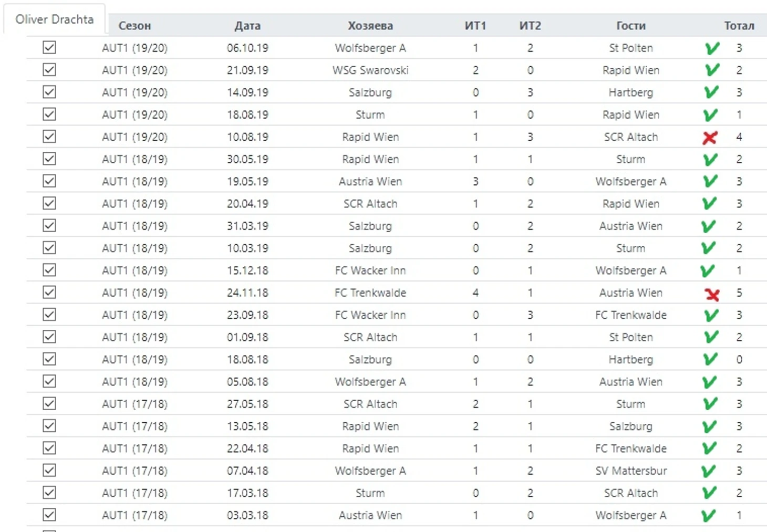The image size is (767, 532).
Task: Sort by the Дата column header
Action: point(247,26)
